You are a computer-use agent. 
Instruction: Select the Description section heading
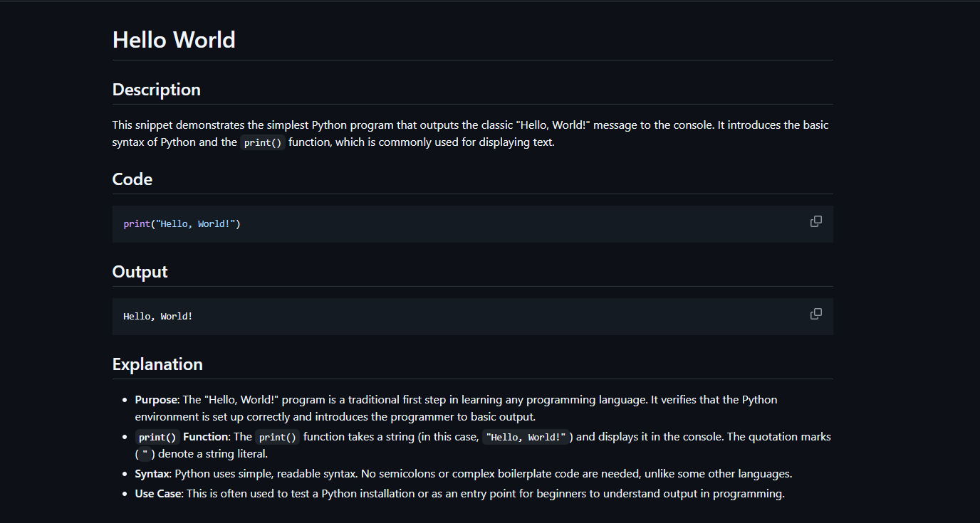[157, 90]
